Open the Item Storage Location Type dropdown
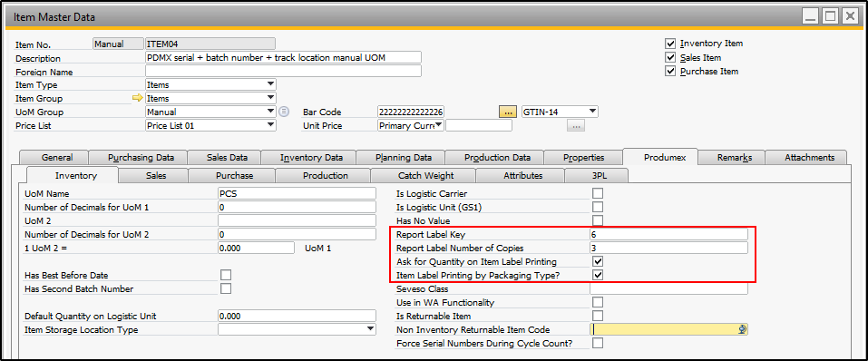The width and height of the screenshot is (868, 361). (x=371, y=329)
